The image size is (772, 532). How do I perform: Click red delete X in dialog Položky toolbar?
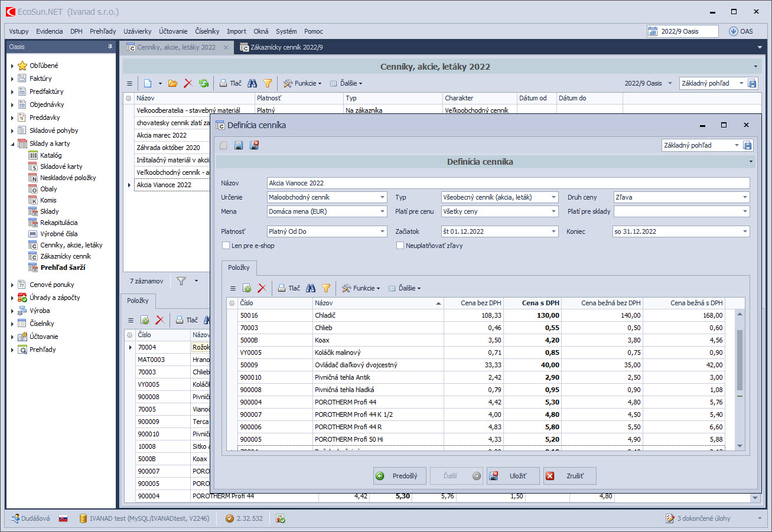coord(262,288)
